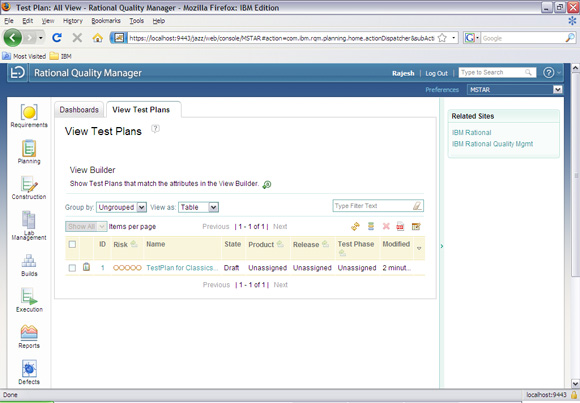
Task: Open the Requirements section in sidebar
Action: click(29, 116)
